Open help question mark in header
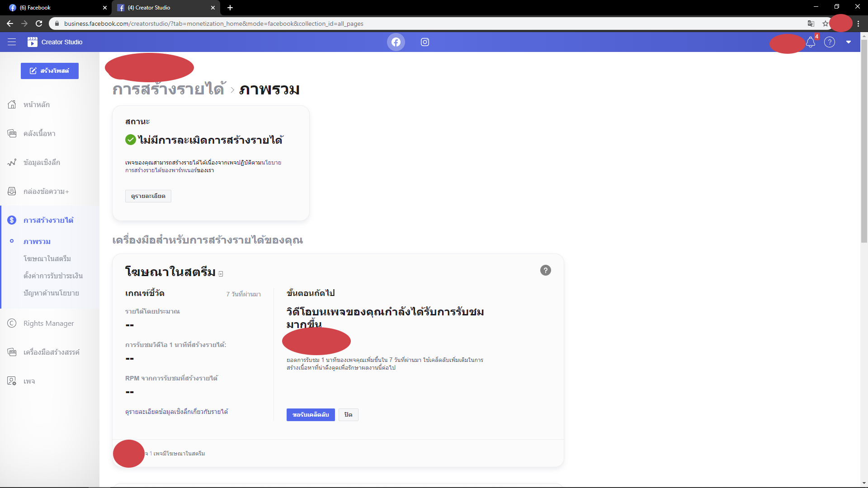This screenshot has width=868, height=488. click(x=830, y=42)
